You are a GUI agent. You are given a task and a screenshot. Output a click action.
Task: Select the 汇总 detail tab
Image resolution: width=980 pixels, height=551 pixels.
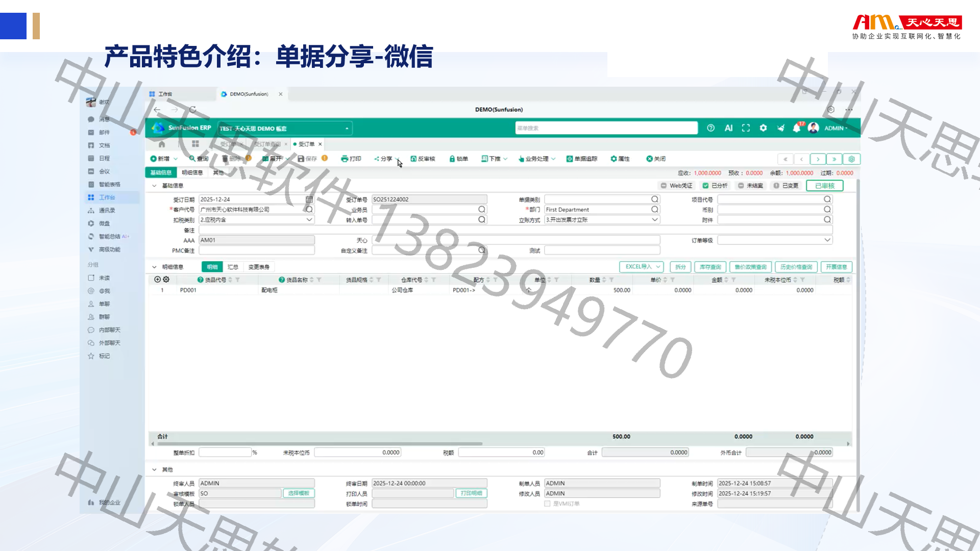pyautogui.click(x=233, y=267)
